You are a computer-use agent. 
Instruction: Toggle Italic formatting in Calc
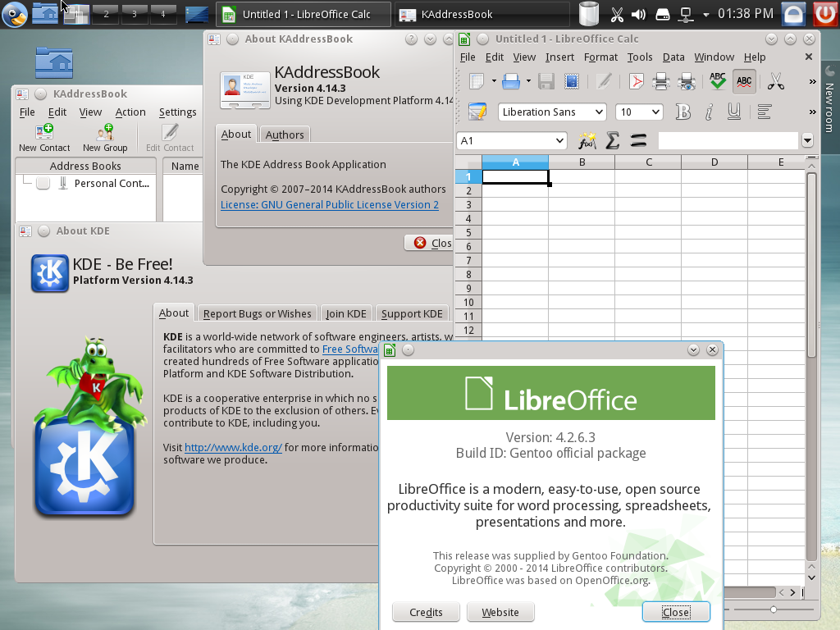click(x=709, y=112)
